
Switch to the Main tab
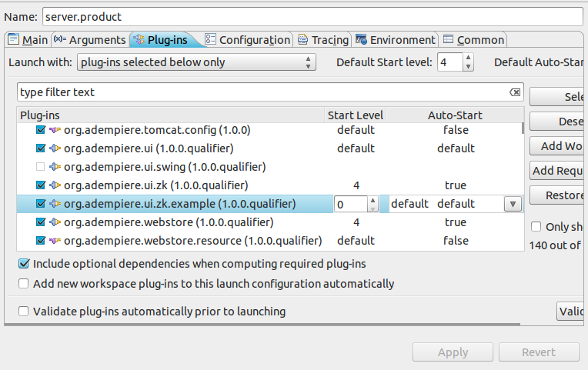coord(28,39)
